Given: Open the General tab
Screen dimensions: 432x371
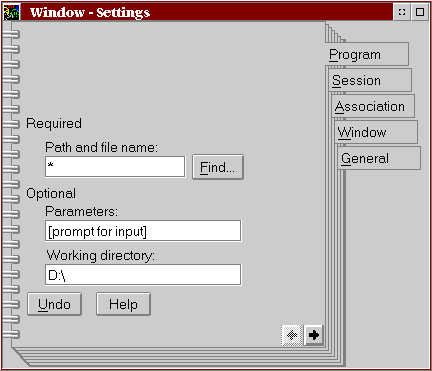Looking at the screenshot, I should tap(379, 158).
